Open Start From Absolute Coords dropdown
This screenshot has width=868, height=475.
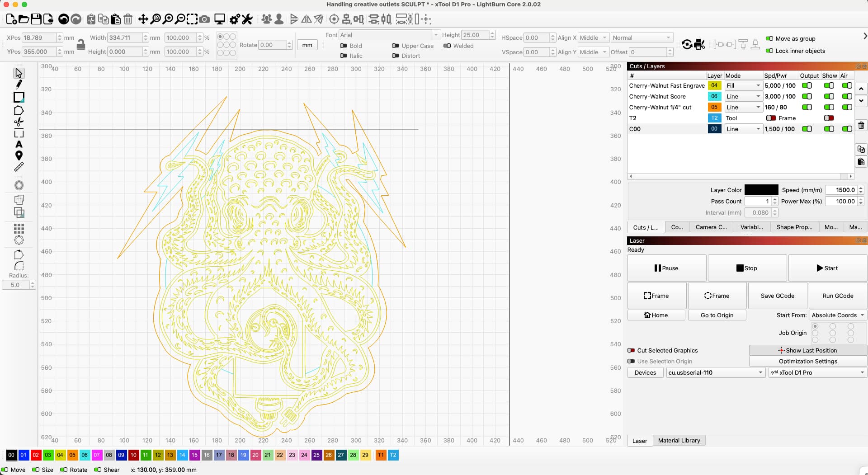pos(838,315)
